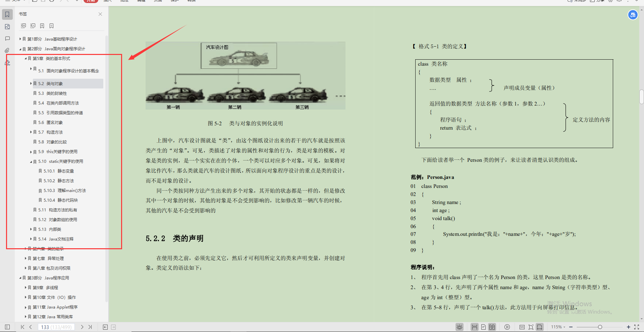Click the expand all bookmarks icon
Image resolution: width=644 pixels, height=332 pixels.
[x=23, y=26]
